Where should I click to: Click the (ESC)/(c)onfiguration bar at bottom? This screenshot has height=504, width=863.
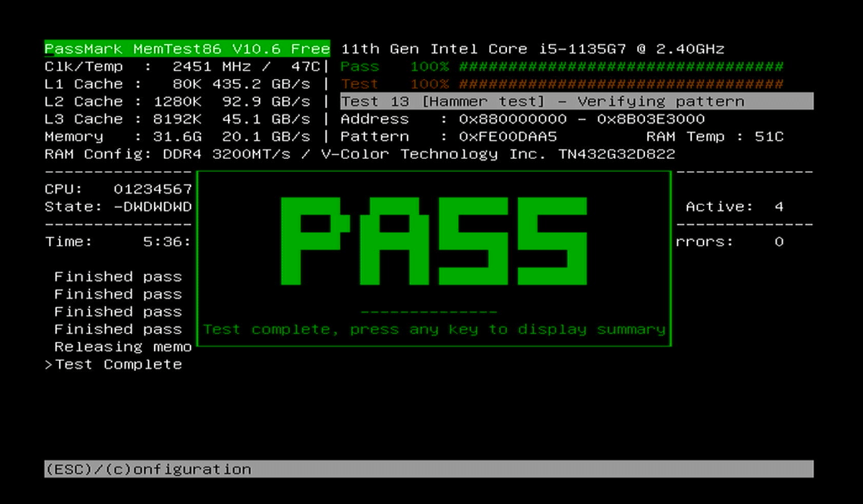[x=429, y=469]
